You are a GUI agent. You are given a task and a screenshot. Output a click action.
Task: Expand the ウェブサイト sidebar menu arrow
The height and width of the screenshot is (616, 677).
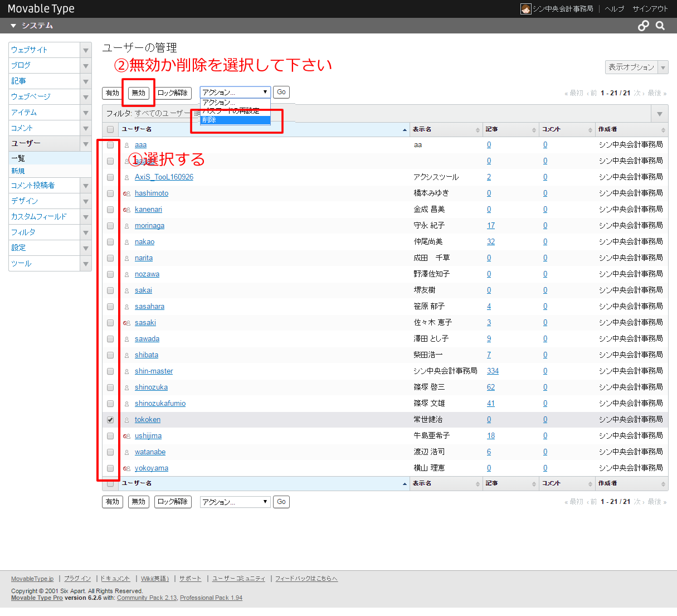coord(86,50)
